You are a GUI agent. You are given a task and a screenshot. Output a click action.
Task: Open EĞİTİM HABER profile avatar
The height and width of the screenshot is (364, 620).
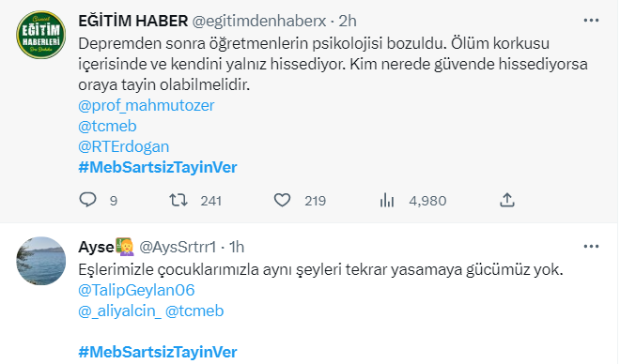point(40,35)
